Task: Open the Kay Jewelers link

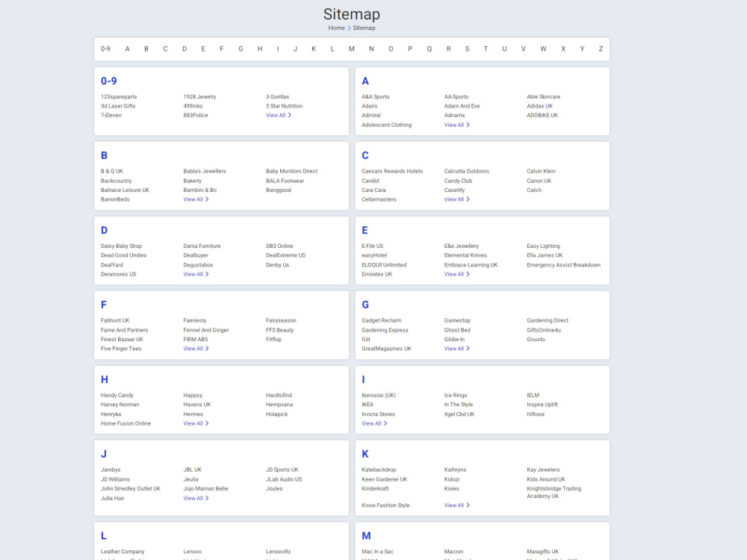Action: point(543,470)
